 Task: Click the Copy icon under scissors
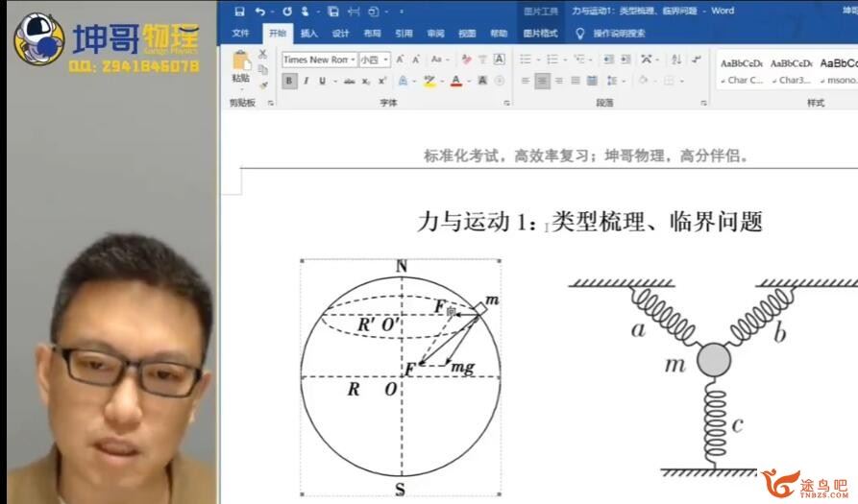coord(262,69)
